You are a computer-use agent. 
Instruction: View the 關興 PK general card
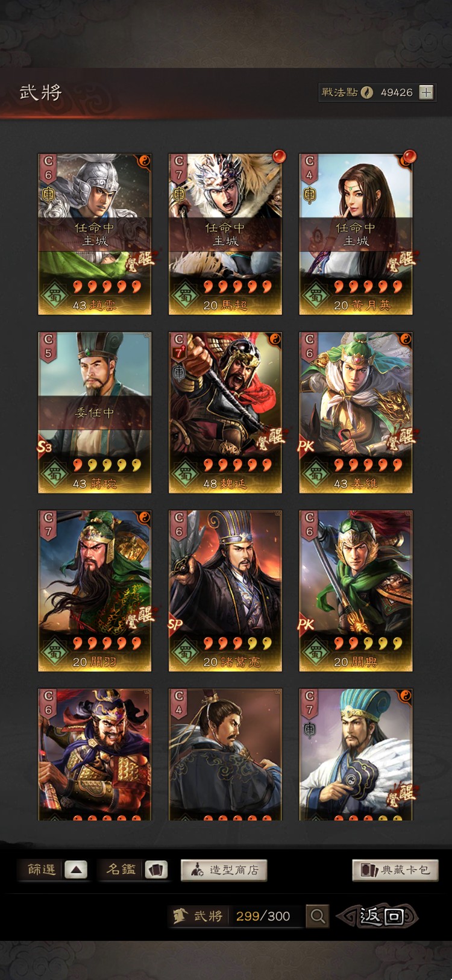[356, 591]
